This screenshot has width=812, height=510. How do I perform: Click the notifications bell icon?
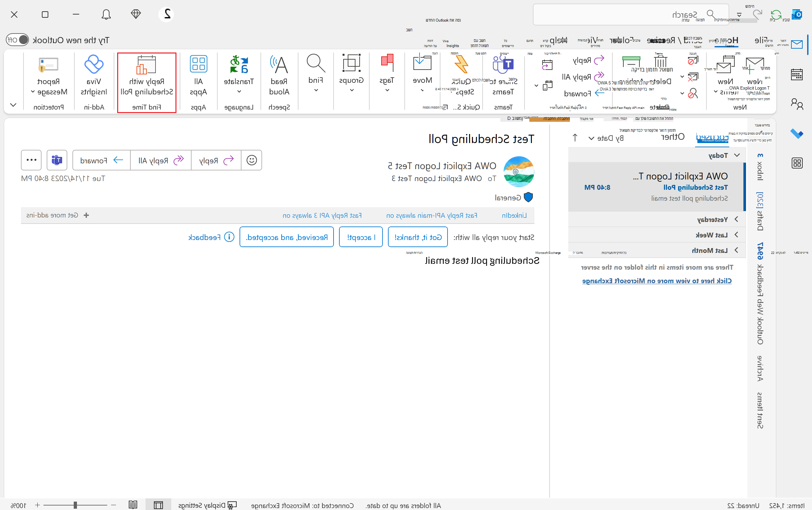(106, 14)
